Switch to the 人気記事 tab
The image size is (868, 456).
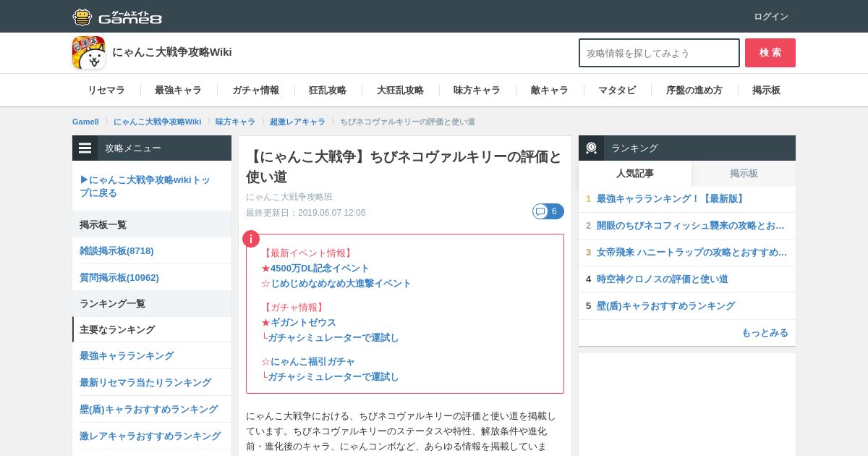pos(635,173)
